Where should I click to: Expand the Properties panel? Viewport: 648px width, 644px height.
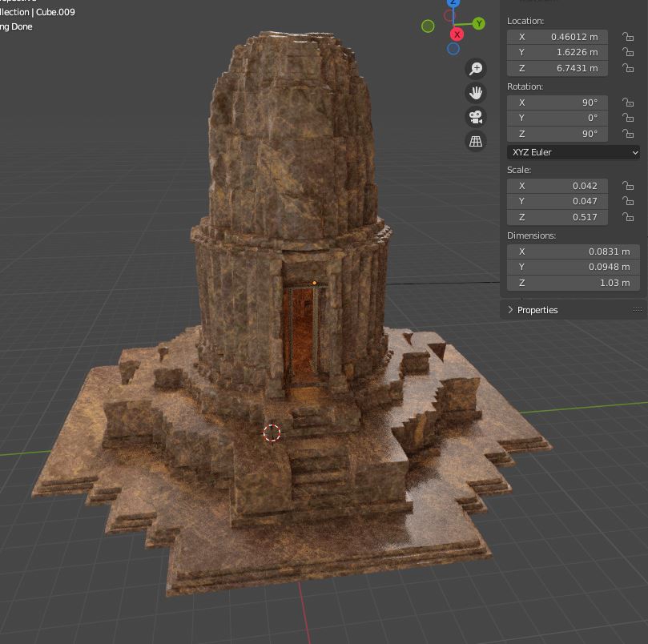510,310
